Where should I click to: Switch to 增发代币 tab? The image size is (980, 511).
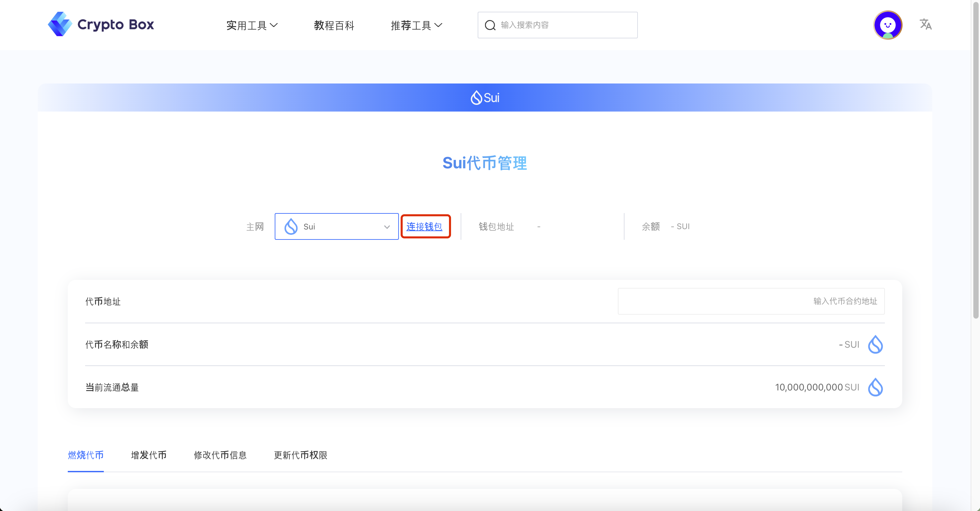pos(149,455)
